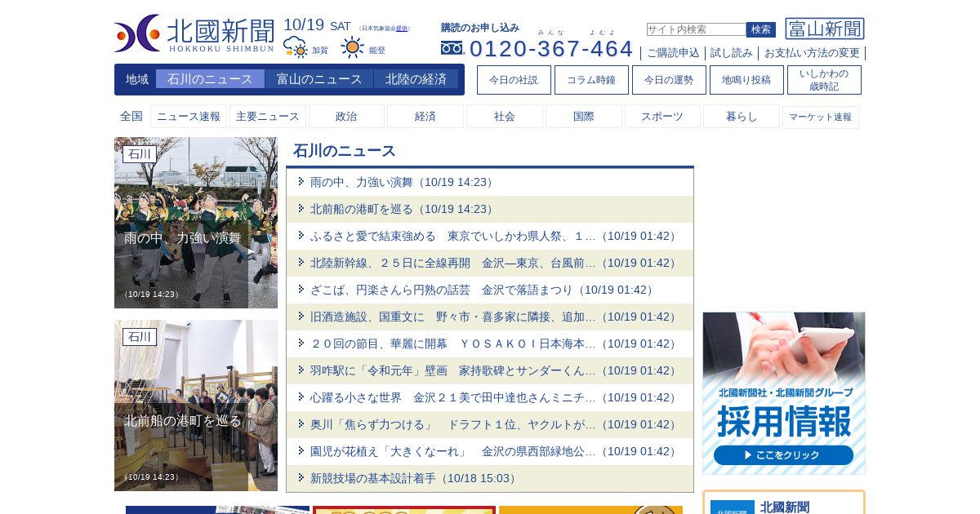Open headline 雨の中、力強い演舞
The height and width of the screenshot is (514, 980).
403,182
